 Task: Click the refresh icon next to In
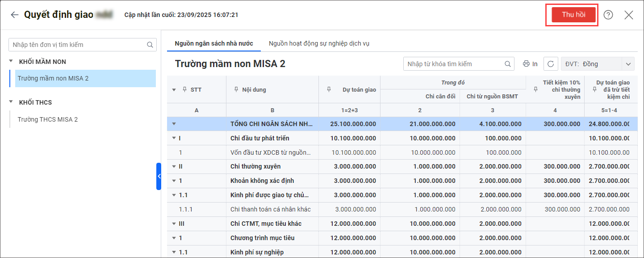tap(551, 64)
